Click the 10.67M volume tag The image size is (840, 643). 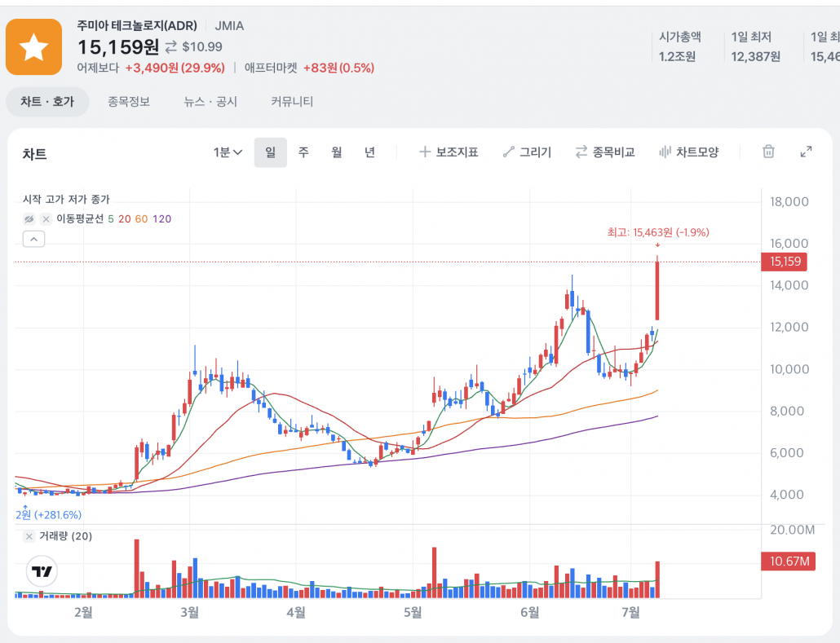pyautogui.click(x=789, y=562)
